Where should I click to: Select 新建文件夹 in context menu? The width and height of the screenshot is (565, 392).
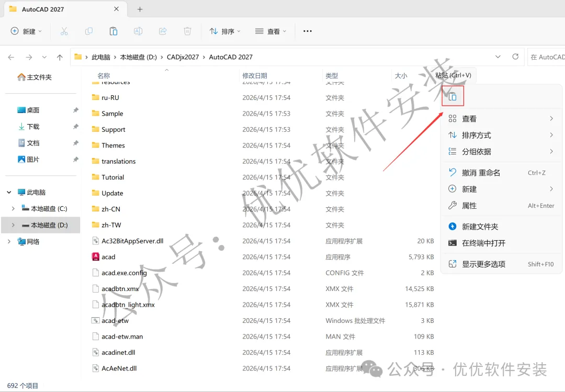(501, 227)
